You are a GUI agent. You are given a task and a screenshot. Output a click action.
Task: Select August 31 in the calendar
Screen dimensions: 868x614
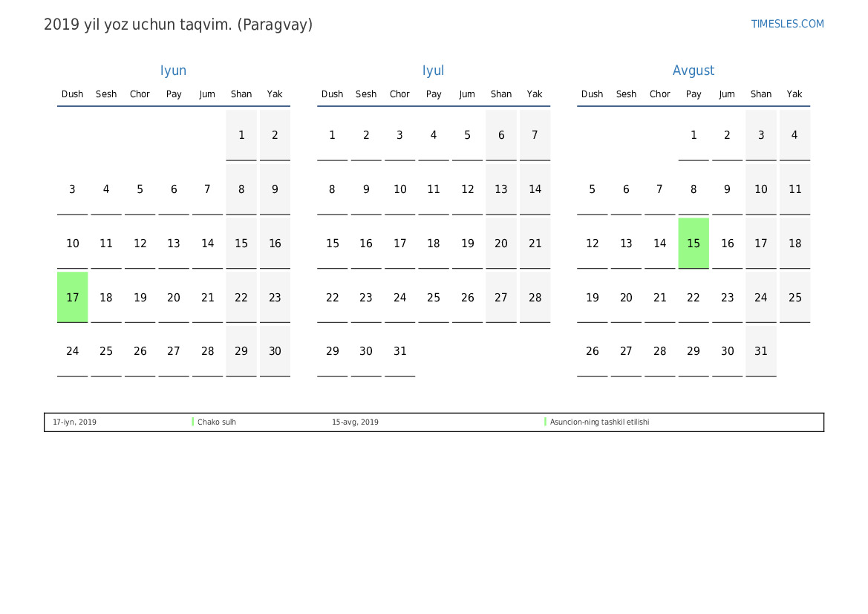pos(761,351)
